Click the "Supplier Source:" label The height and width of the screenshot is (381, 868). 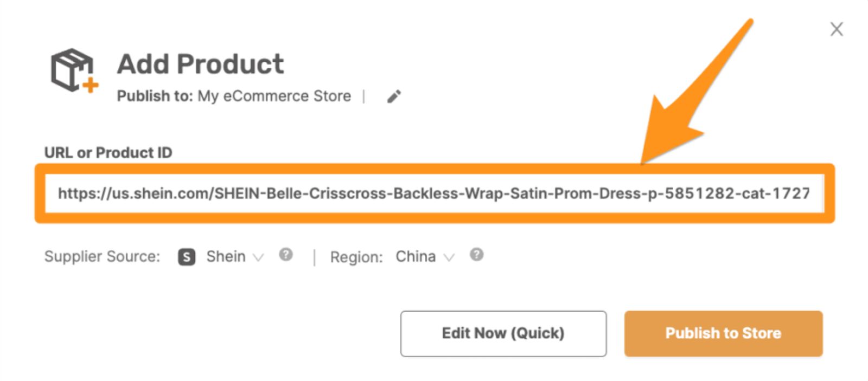pyautogui.click(x=102, y=256)
